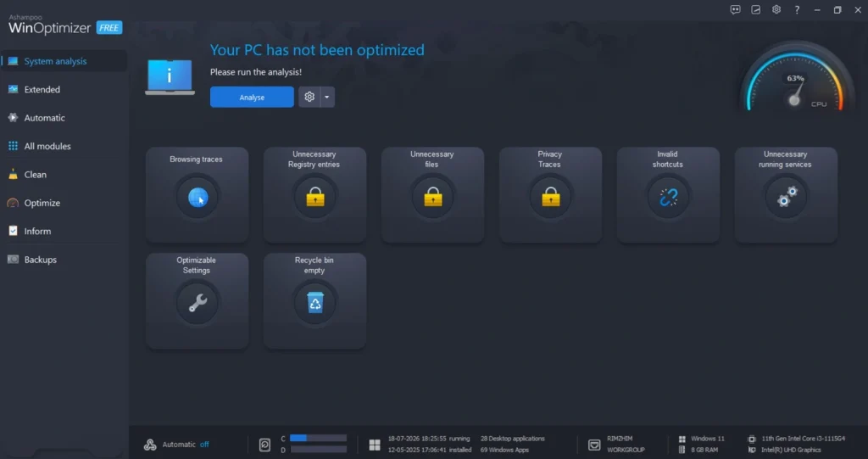
Task: Click the computer name icon beside RIMZHIM
Action: [594, 445]
